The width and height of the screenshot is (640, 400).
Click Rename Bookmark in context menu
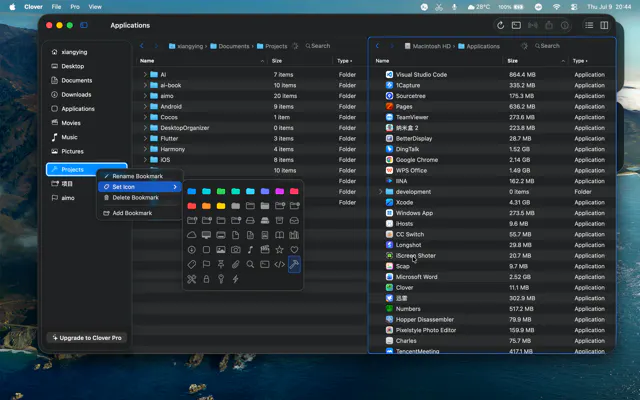(x=140, y=176)
